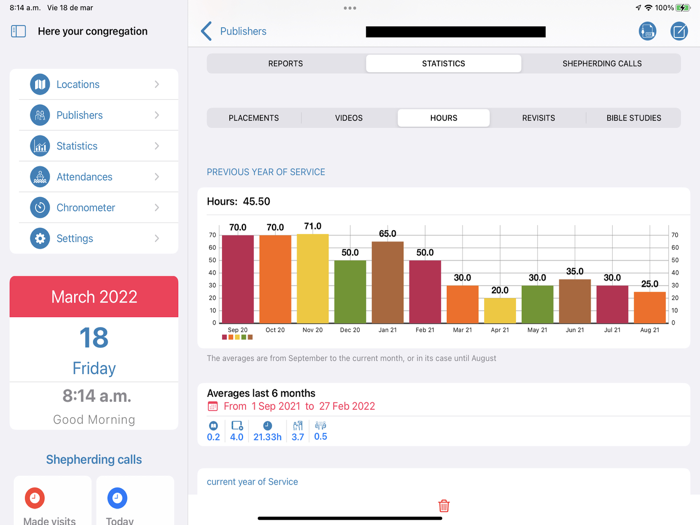Click the Nov 20 yellow bar
700x525 pixels.
tap(312, 278)
